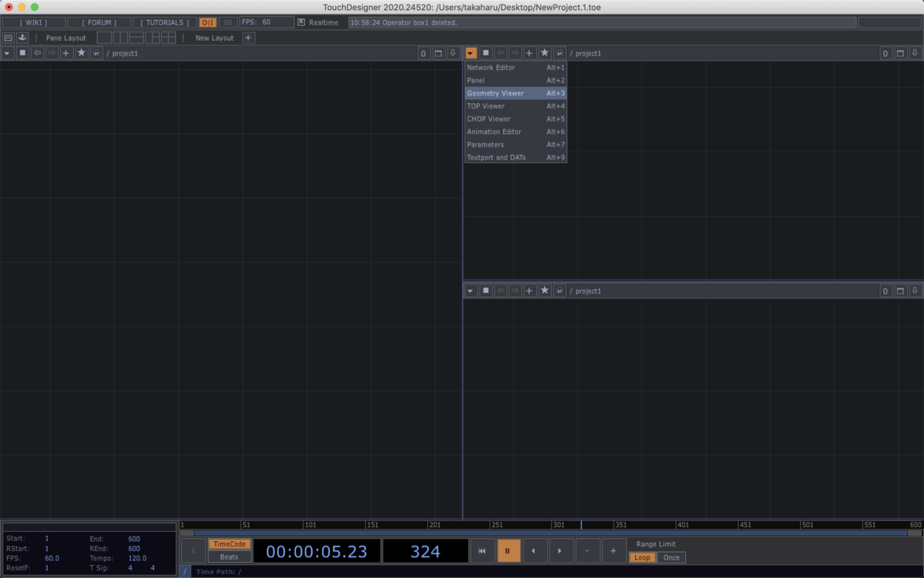The width and height of the screenshot is (924, 578).
Task: Click the home icon in top-right pane bar
Action: [560, 53]
